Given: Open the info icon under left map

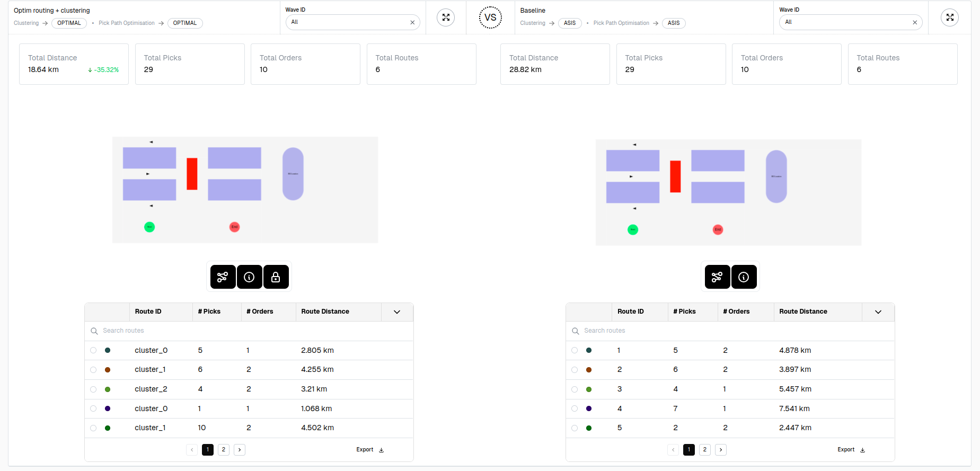Looking at the screenshot, I should (249, 277).
